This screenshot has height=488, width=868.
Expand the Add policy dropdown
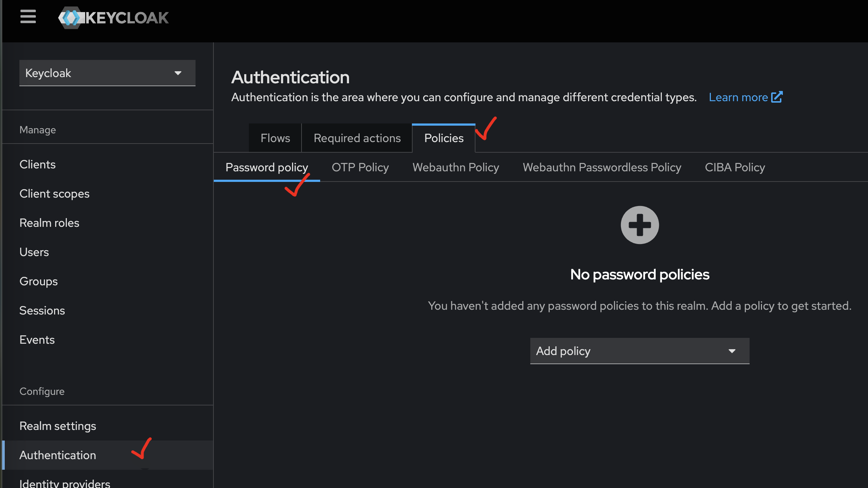point(640,351)
